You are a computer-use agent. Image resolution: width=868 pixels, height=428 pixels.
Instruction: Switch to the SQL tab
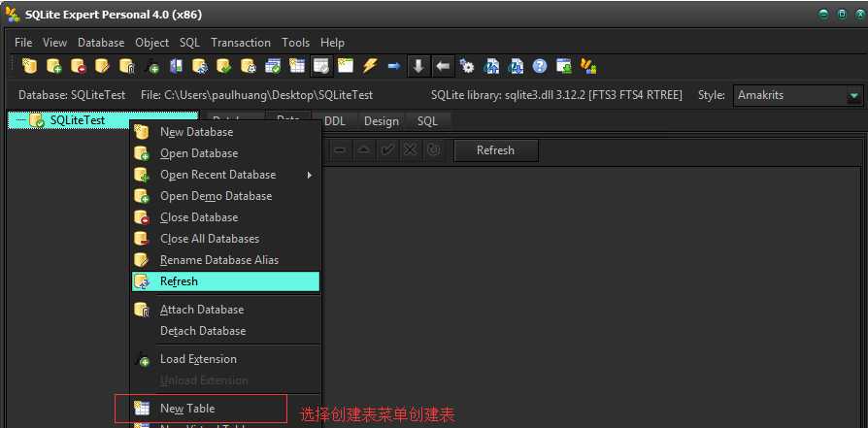pyautogui.click(x=427, y=120)
